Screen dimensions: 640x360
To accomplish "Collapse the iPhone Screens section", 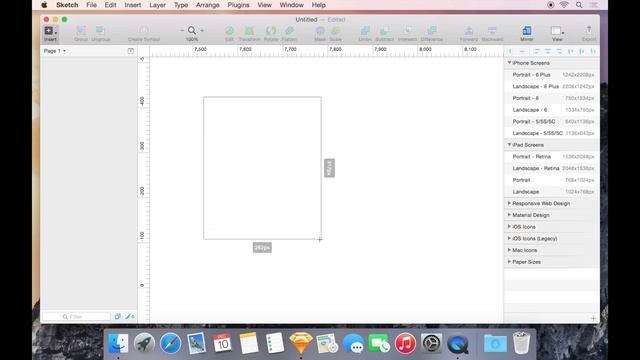I will pyautogui.click(x=509, y=63).
